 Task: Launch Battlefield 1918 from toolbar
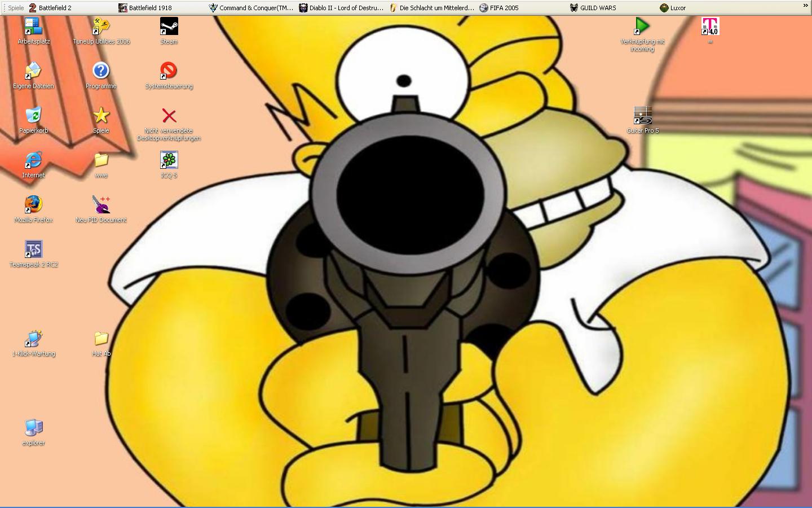coord(145,8)
